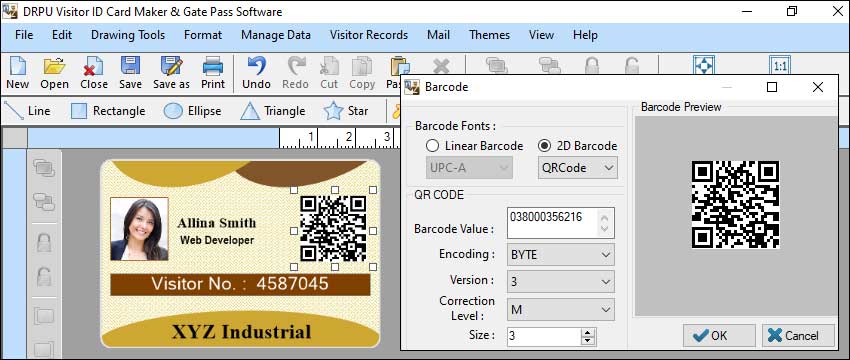Close the Barcode dialog window
The height and width of the screenshot is (360, 850).
tap(817, 87)
